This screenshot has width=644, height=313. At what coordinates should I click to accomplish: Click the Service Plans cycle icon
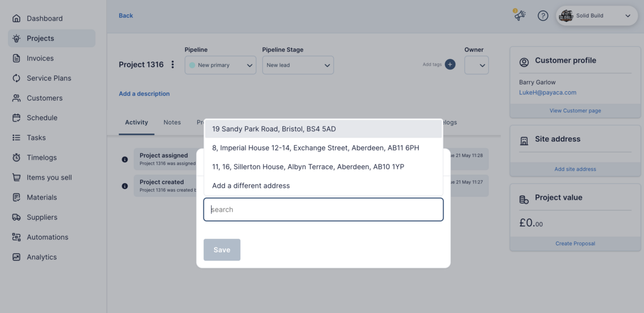click(x=16, y=78)
